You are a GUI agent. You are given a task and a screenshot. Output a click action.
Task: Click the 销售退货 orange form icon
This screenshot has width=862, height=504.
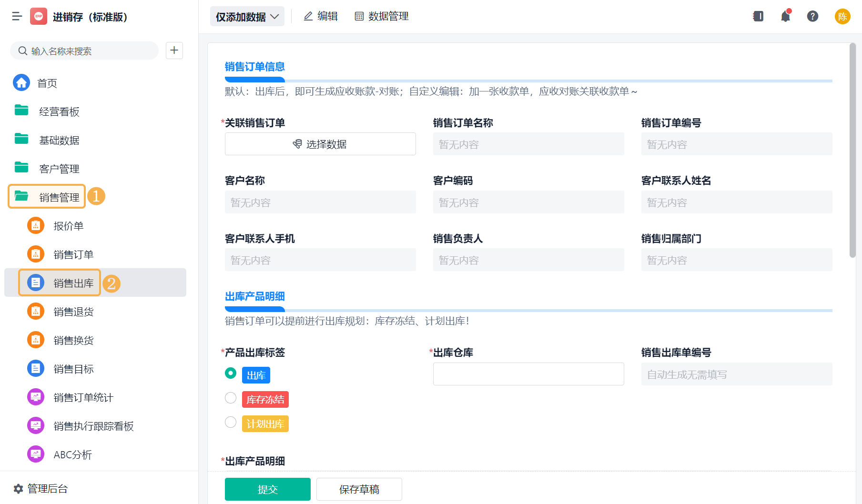[x=36, y=312]
